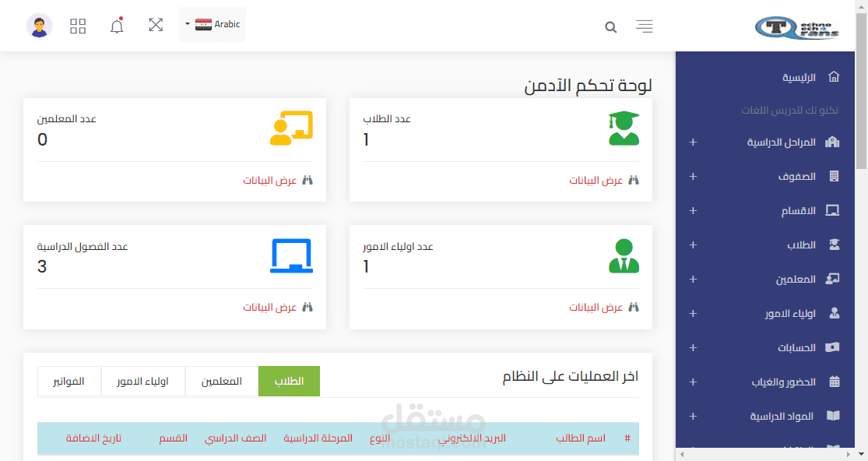The width and height of the screenshot is (868, 461).
Task: Toggle fullscreen with the expand arrows icon
Action: click(x=156, y=24)
